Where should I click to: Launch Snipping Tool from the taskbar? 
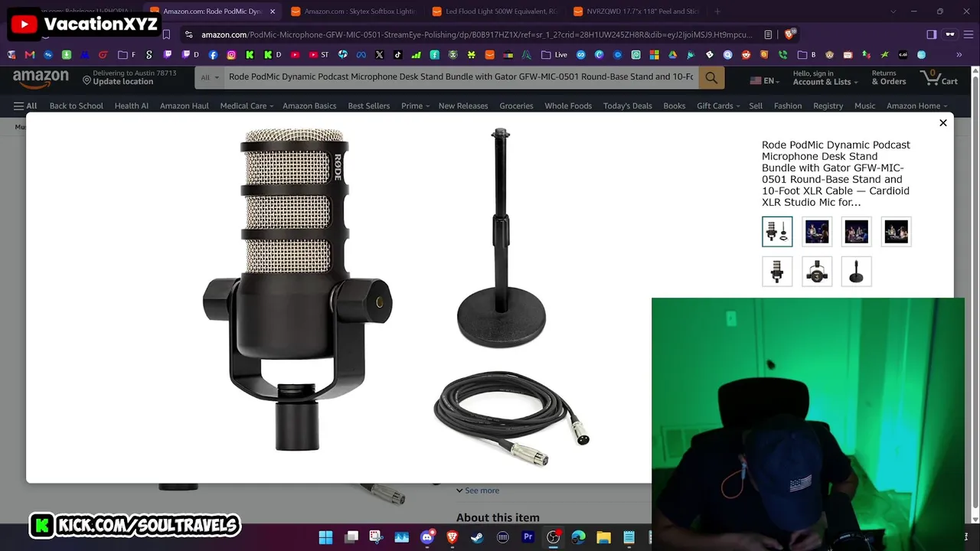376,537
